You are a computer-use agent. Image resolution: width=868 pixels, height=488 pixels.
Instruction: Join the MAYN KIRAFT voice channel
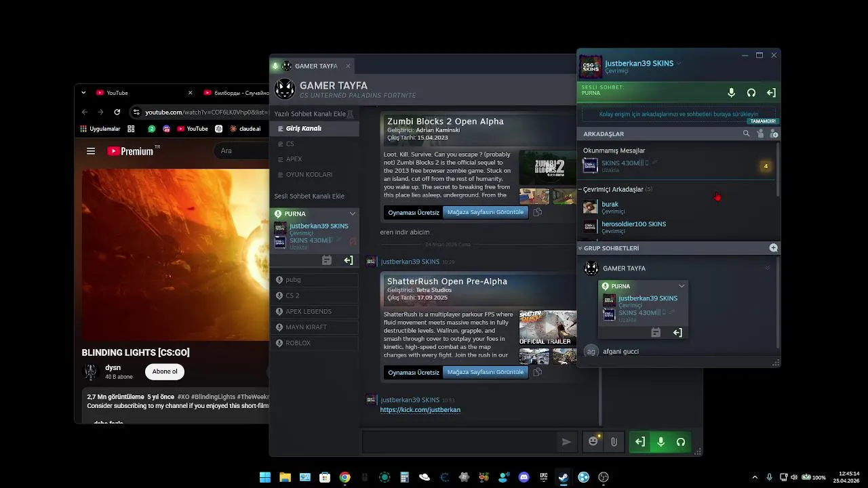coord(315,327)
